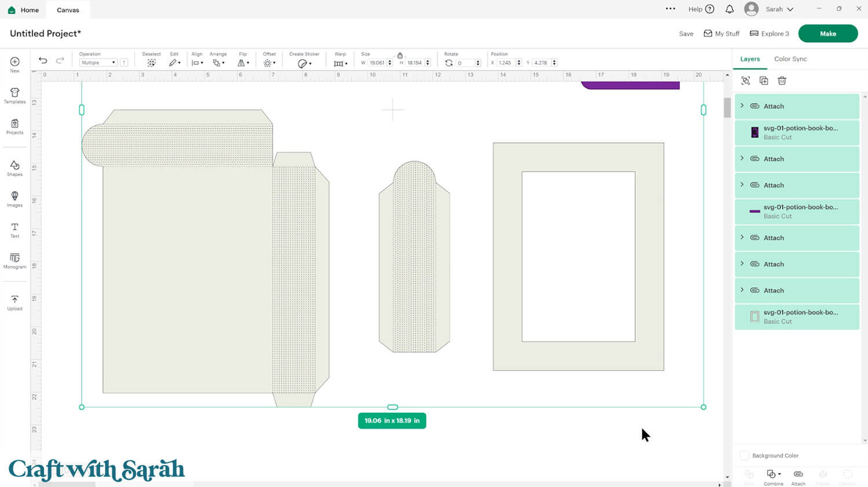Select the Shapes tool
The width and height of the screenshot is (868, 487).
[14, 168]
